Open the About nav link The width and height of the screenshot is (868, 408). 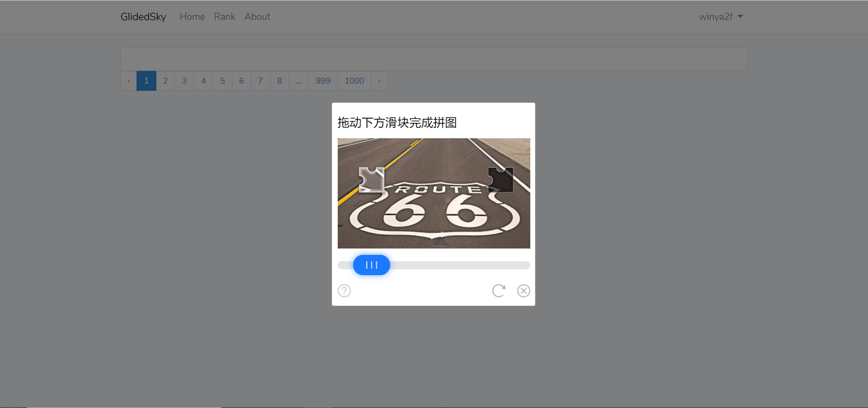tap(257, 17)
